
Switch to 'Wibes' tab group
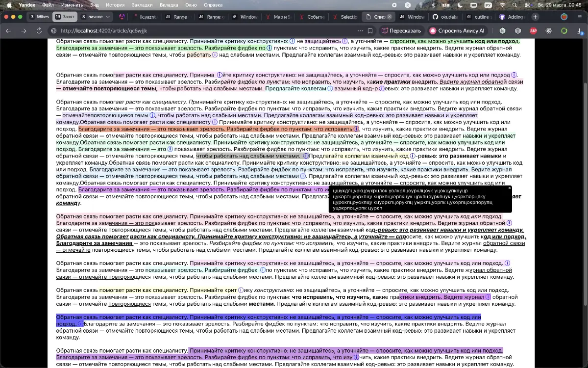coord(40,17)
